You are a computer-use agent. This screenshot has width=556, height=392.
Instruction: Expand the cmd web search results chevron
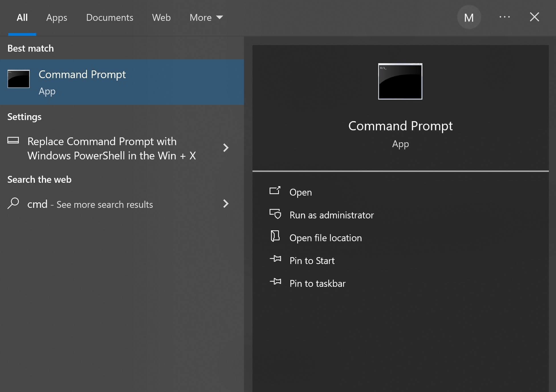[x=226, y=204]
